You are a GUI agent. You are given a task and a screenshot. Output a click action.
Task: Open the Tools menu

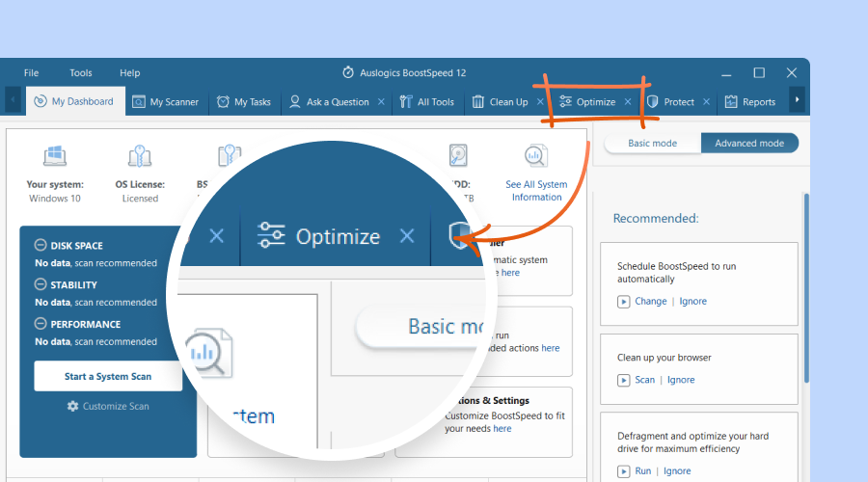tap(81, 73)
